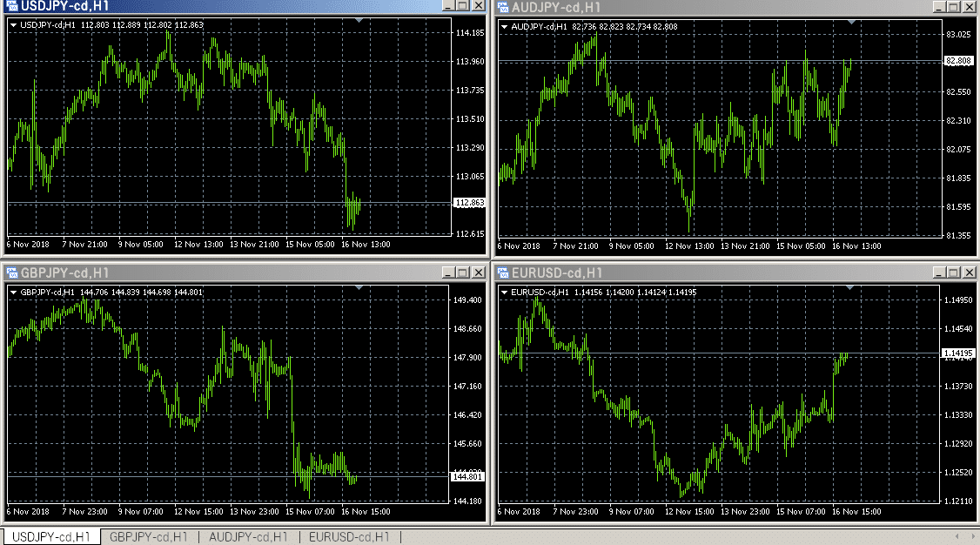Click the USDJPY-cd,H1 title bar
This screenshot has width=980, height=545.
(x=245, y=6)
